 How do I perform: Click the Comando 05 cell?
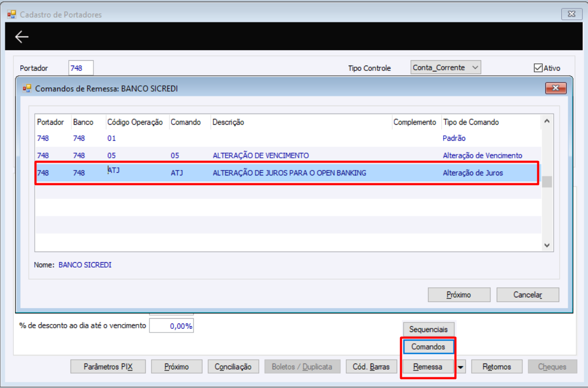(x=175, y=156)
